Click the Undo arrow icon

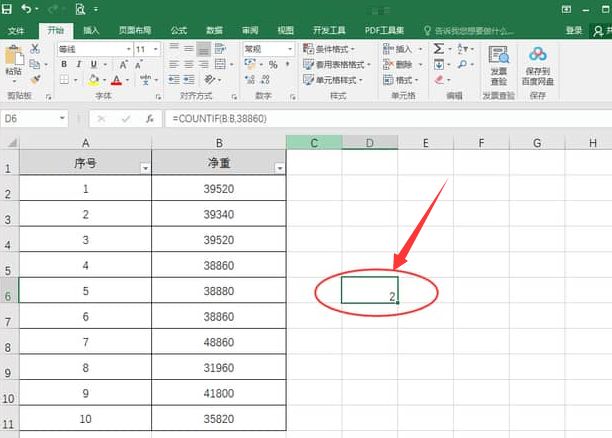pos(26,9)
